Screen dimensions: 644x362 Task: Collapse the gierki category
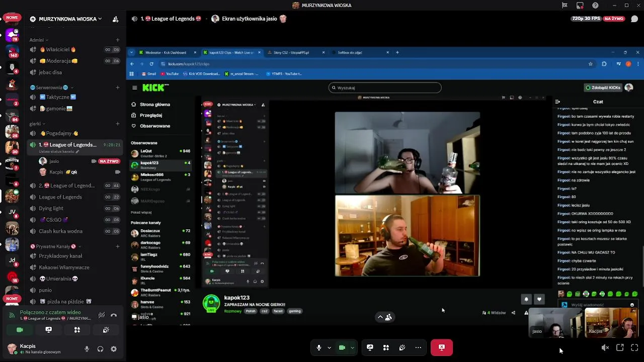pyautogui.click(x=38, y=124)
